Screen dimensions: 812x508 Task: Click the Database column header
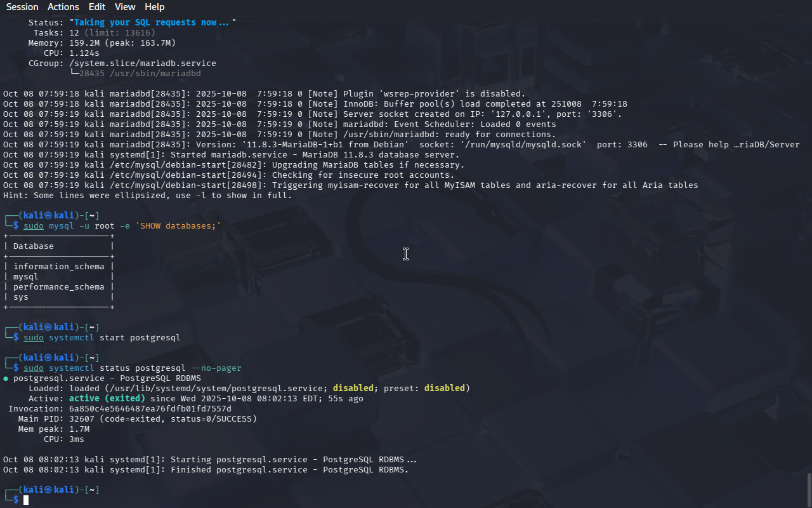pyautogui.click(x=34, y=246)
